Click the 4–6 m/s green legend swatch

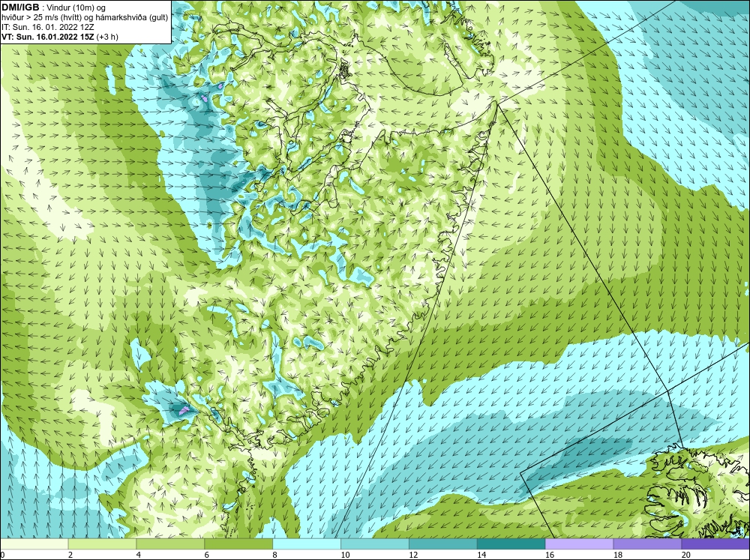[x=170, y=544]
